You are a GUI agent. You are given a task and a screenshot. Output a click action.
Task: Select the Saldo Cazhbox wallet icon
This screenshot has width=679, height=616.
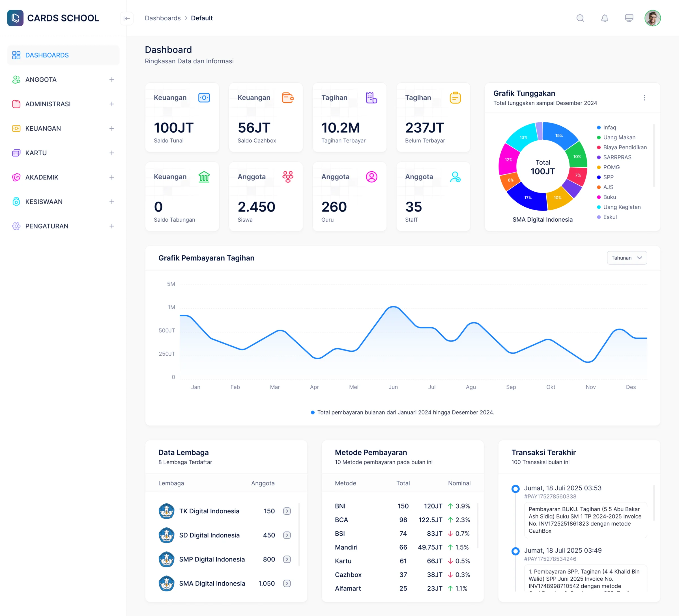287,98
